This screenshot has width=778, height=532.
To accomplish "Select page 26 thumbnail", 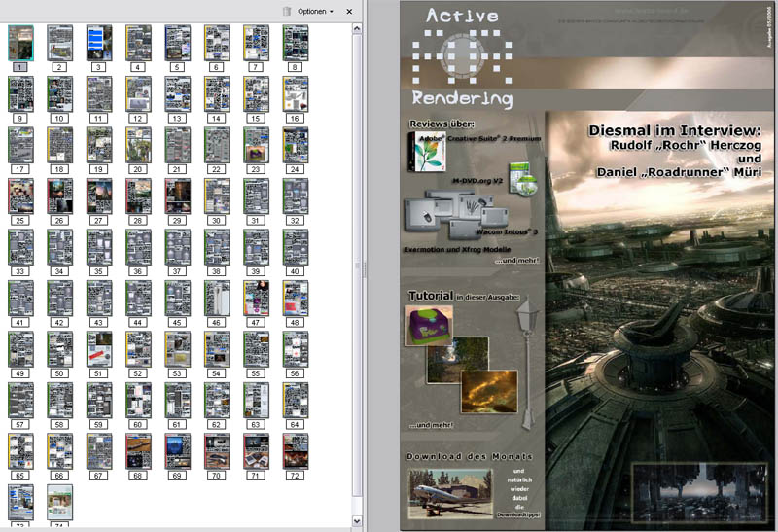I will pos(59,196).
